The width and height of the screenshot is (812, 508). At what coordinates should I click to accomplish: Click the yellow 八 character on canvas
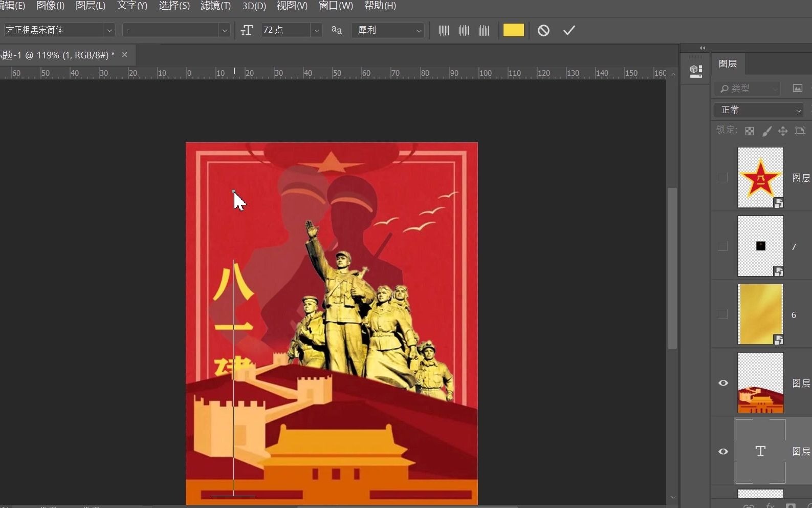coord(233,282)
